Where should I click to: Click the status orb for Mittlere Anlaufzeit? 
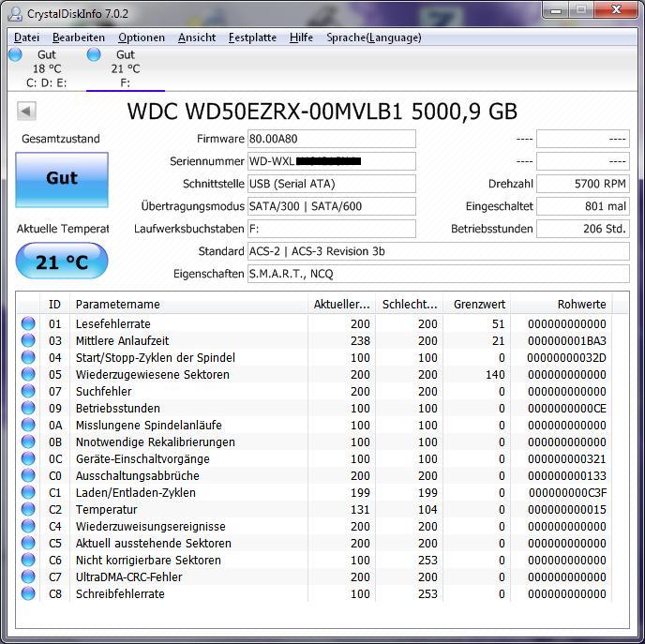coord(28,340)
